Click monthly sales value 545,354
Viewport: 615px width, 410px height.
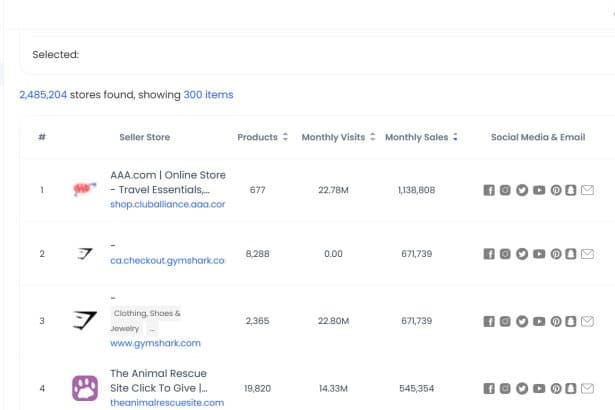click(417, 388)
